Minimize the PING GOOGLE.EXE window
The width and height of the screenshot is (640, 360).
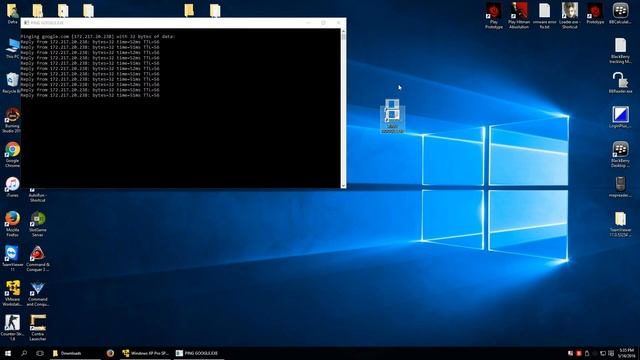(x=308, y=23)
